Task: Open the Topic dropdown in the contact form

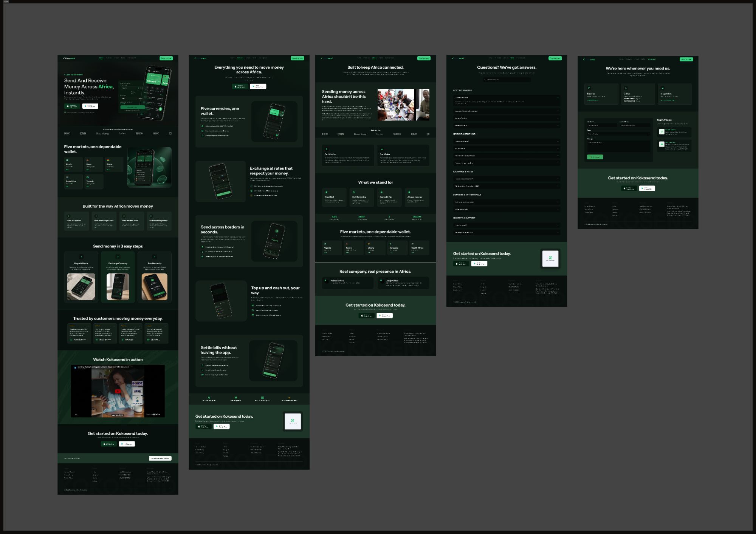Action: point(618,134)
